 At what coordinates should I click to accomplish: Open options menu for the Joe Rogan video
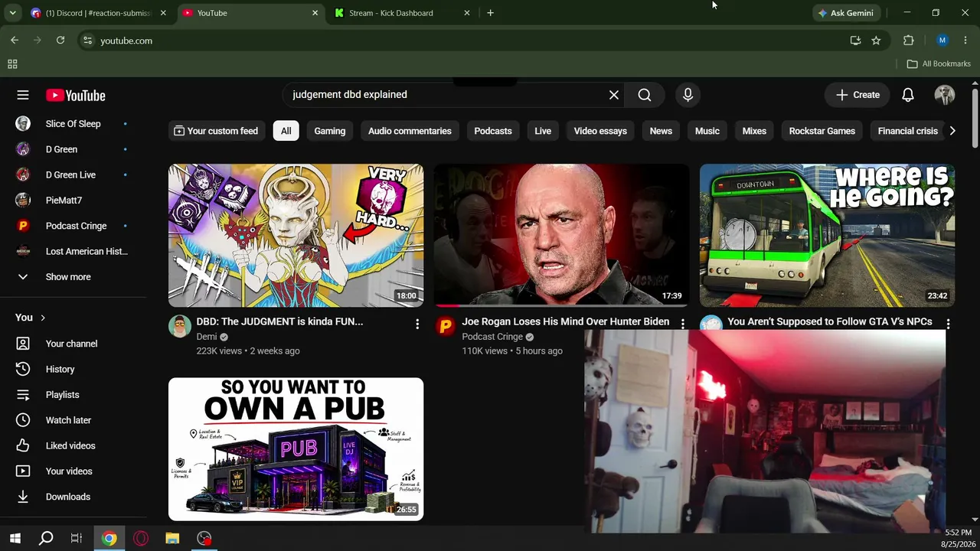click(x=683, y=324)
